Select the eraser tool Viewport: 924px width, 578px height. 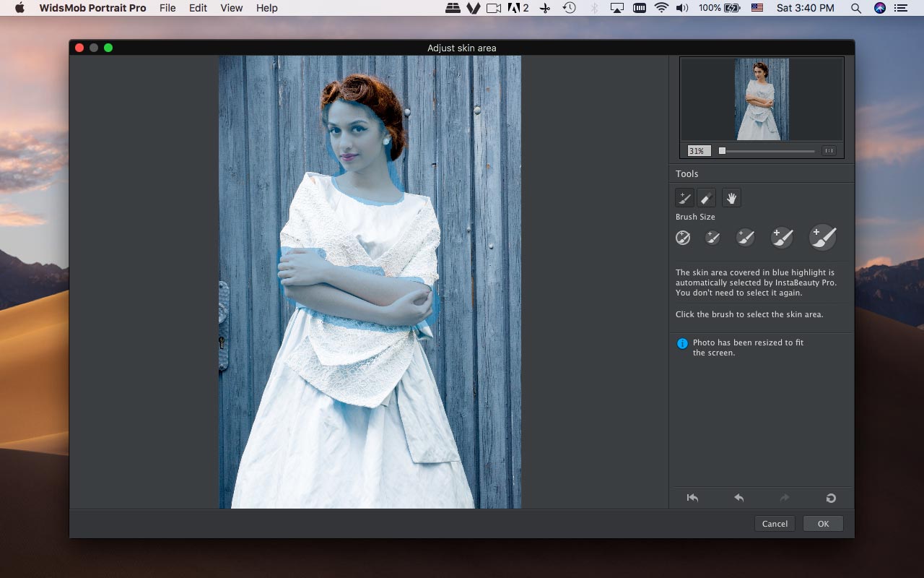(707, 198)
